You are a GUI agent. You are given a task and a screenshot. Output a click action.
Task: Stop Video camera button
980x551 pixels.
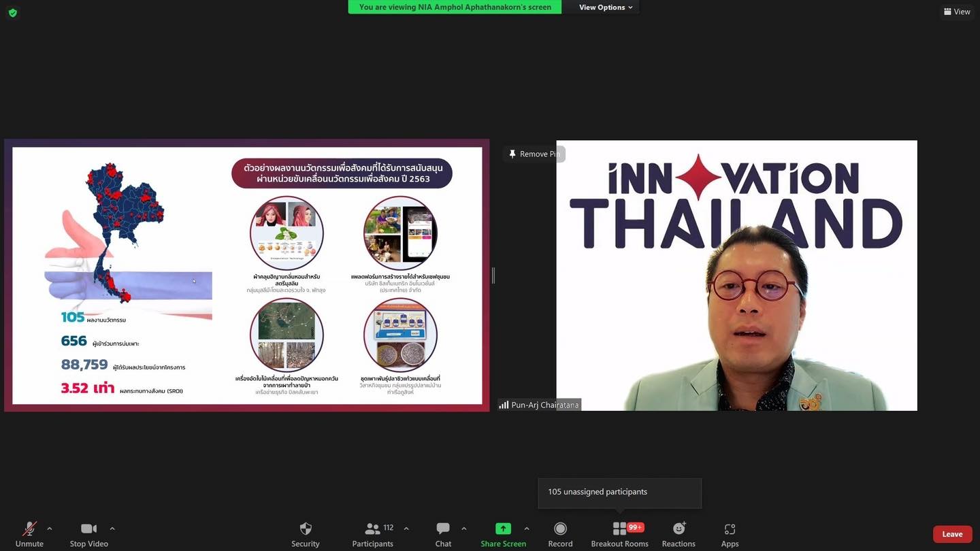click(88, 534)
